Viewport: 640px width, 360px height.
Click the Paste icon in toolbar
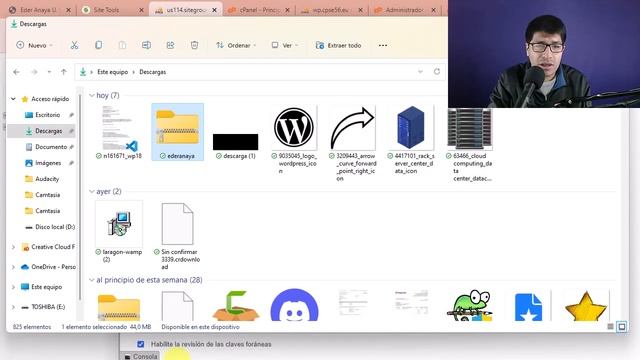(x=122, y=45)
